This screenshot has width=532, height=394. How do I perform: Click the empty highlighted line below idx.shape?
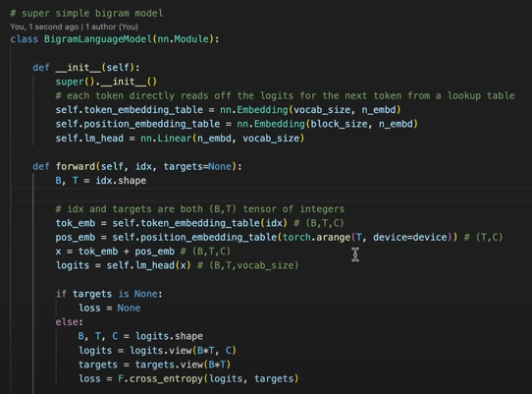point(272,195)
